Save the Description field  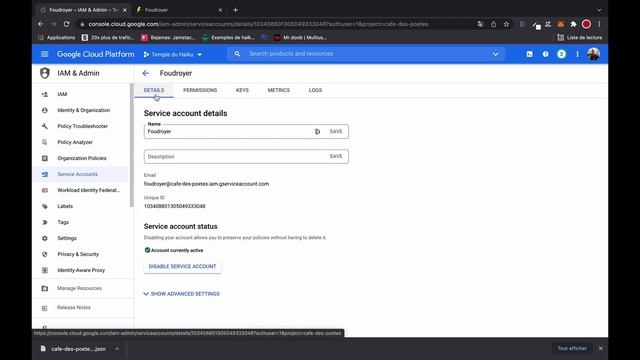336,156
